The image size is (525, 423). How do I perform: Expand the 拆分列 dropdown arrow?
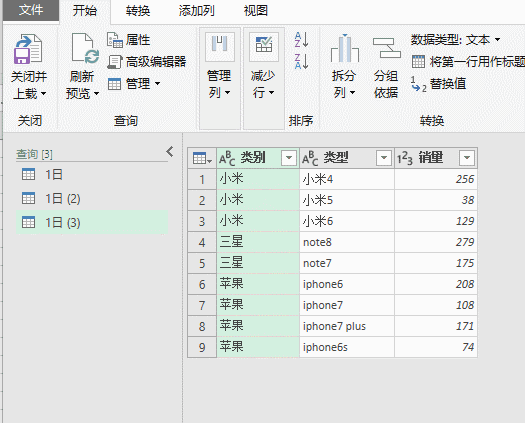[x=352, y=92]
